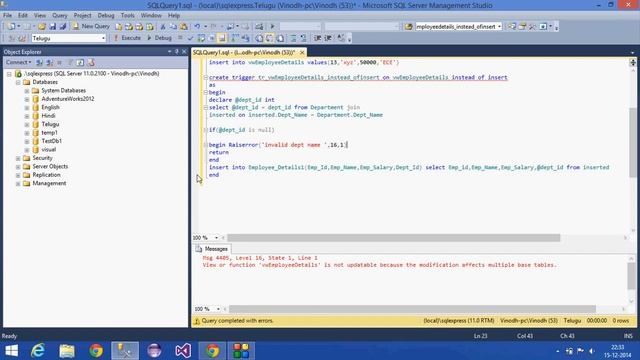Click the Comment Out Selected Lines icon
640x360 pixels.
point(293,38)
